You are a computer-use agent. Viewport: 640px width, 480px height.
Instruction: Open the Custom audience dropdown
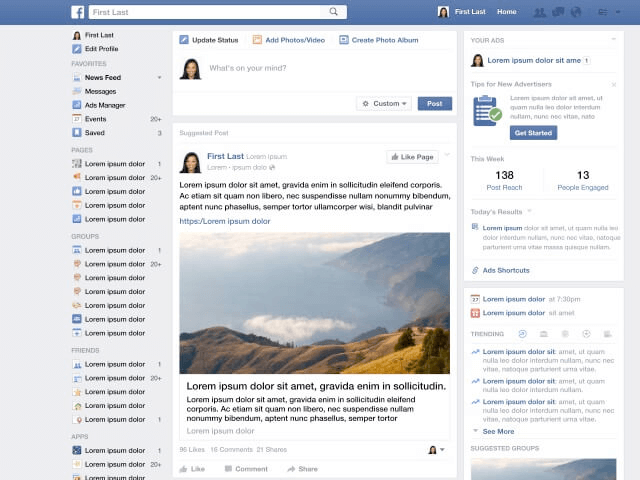pos(384,104)
